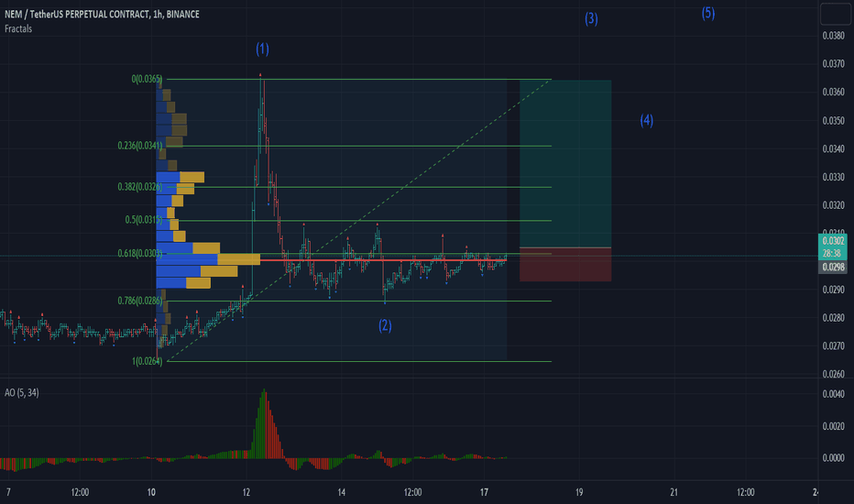Screen dimensions: 854x504
Task: Click the 0.236(0.0341) Fibonacci level label
Action: coord(140,146)
